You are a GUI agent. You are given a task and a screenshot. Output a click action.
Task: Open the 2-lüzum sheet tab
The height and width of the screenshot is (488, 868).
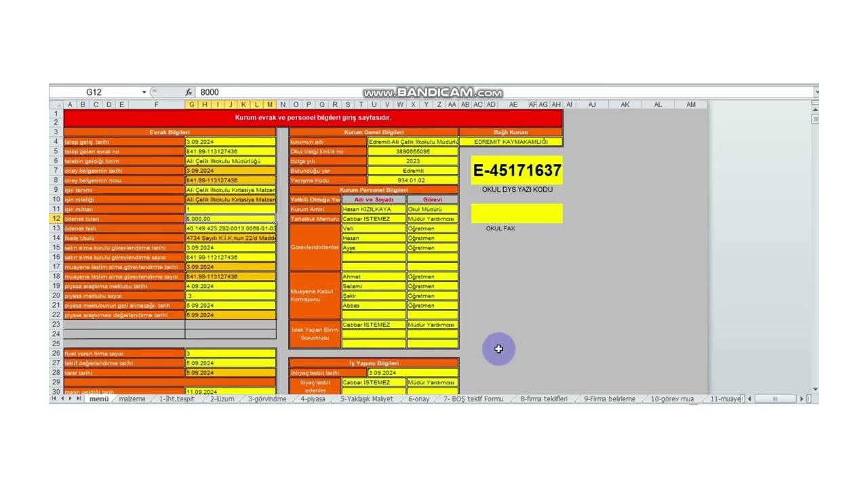click(222, 399)
